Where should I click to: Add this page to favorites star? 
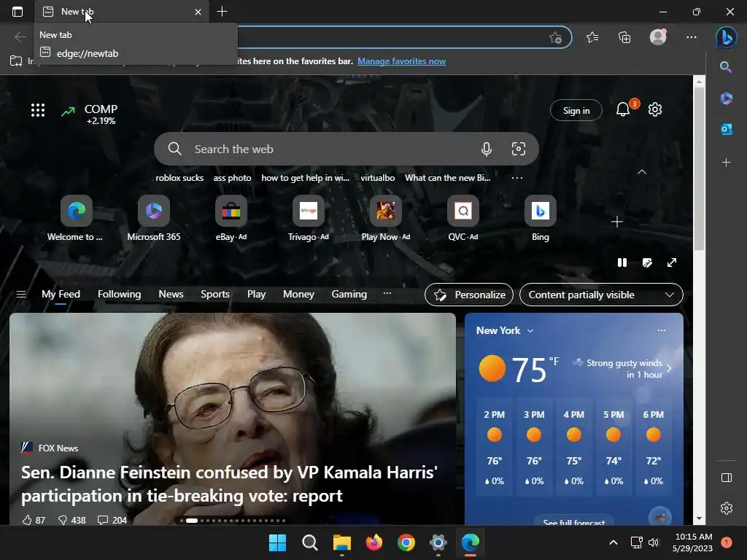pyautogui.click(x=555, y=38)
